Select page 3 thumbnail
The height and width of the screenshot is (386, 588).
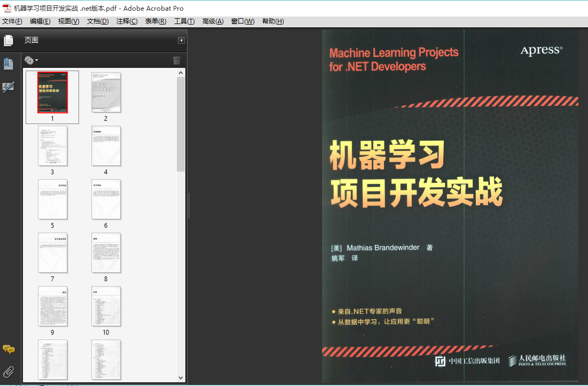[x=52, y=146]
